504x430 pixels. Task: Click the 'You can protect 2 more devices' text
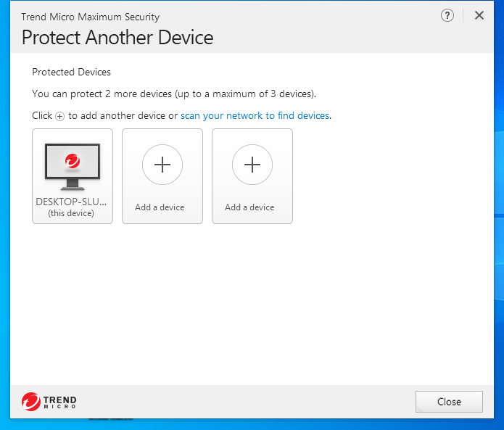174,94
